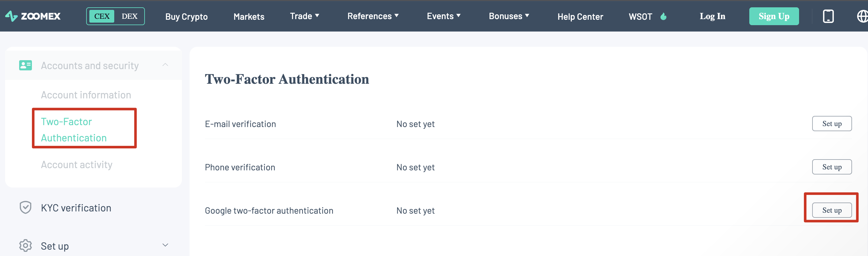Collapse the Accounts and security section
Screen dimensions: 868x256
point(165,65)
